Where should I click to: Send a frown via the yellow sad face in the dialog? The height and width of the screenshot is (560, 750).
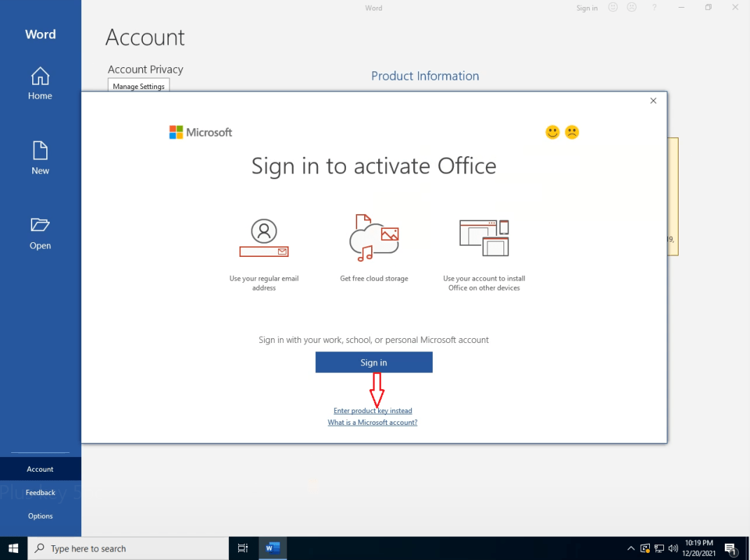pos(572,132)
